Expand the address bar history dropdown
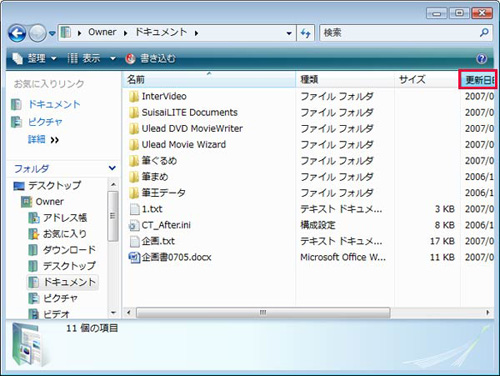Image resolution: width=500 pixels, height=376 pixels. pyautogui.click(x=289, y=33)
